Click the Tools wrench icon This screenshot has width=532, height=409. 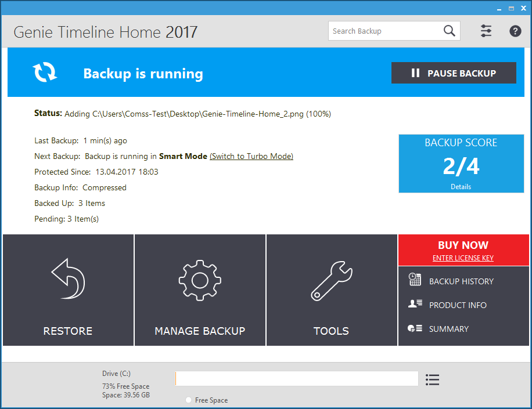coord(332,281)
